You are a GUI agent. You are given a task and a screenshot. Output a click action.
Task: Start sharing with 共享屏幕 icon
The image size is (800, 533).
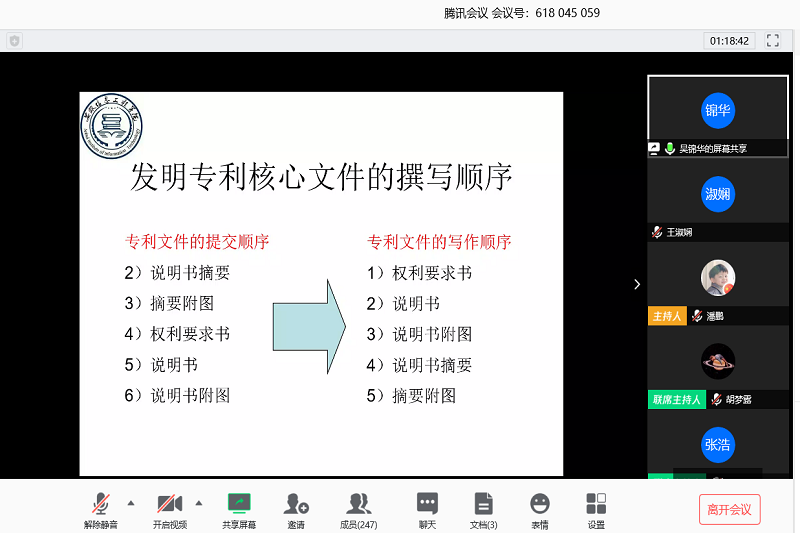239,503
